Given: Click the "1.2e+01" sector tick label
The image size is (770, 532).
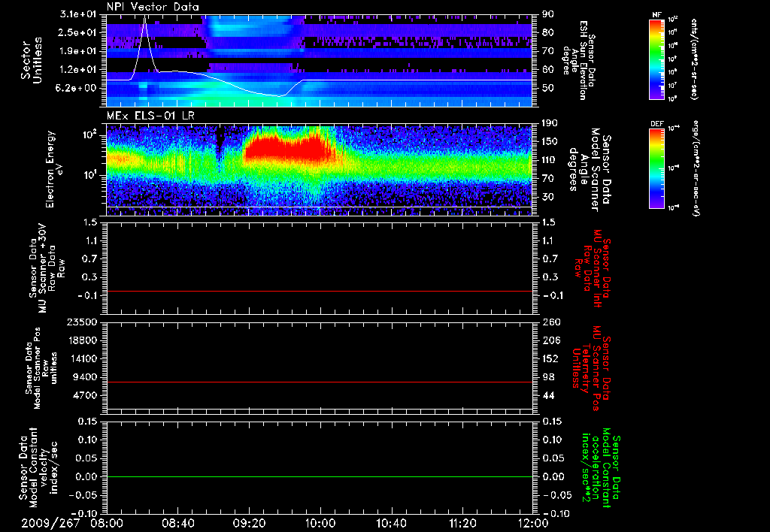Looking at the screenshot, I should pos(77,70).
